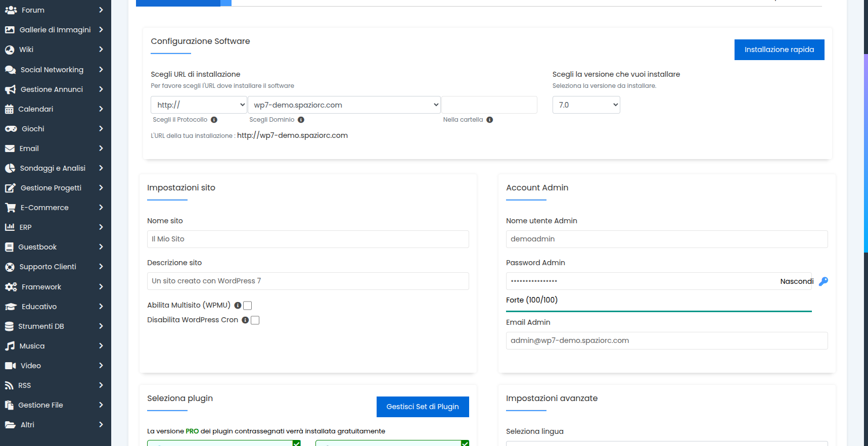Click the ERP bar chart icon
This screenshot has height=446, width=868.
[10, 227]
